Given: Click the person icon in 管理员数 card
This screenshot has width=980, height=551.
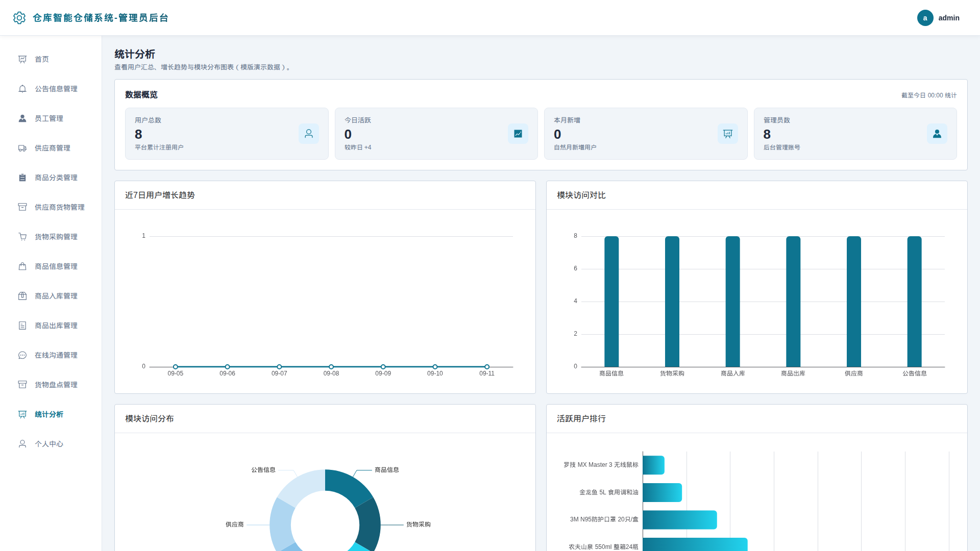Looking at the screenshot, I should (937, 134).
